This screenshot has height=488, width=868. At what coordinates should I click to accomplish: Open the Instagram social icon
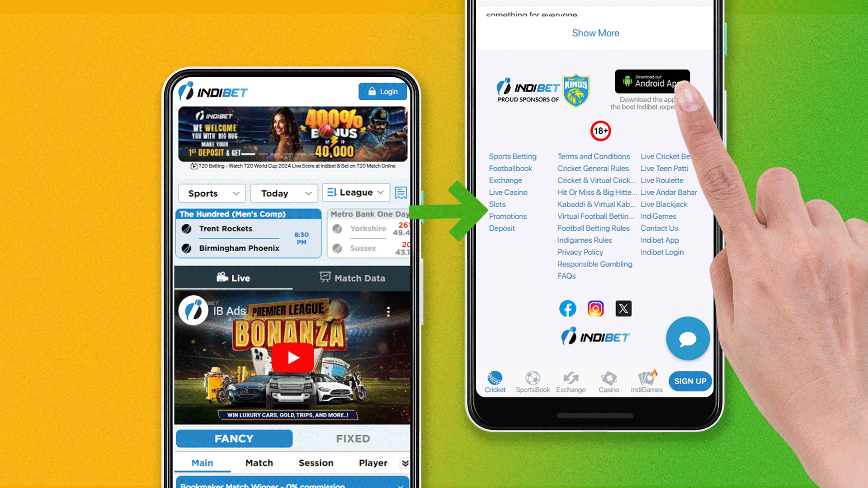[x=595, y=308]
